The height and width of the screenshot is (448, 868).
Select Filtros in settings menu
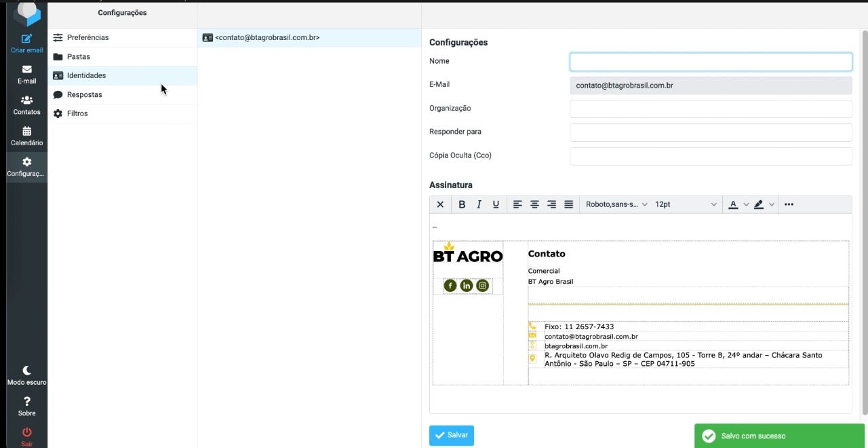77,113
